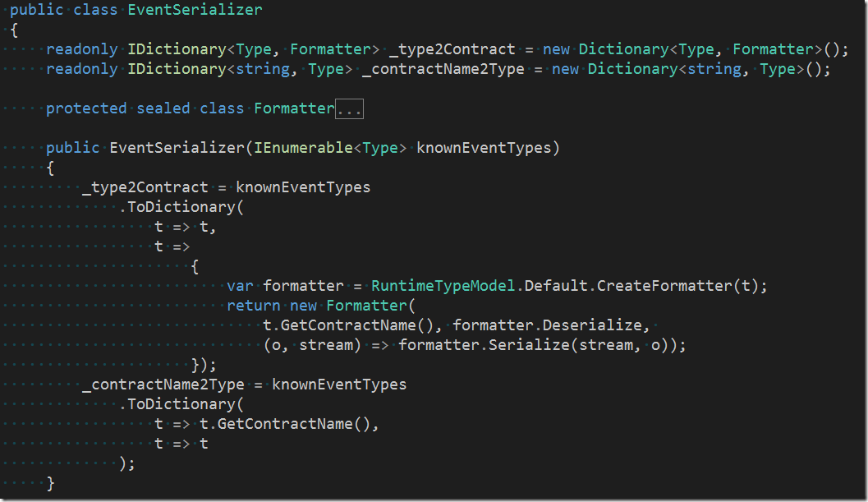Image resolution: width=868 pixels, height=502 pixels.
Task: Click ToDictionary below the _contractName2Type assignment
Action: click(x=181, y=404)
